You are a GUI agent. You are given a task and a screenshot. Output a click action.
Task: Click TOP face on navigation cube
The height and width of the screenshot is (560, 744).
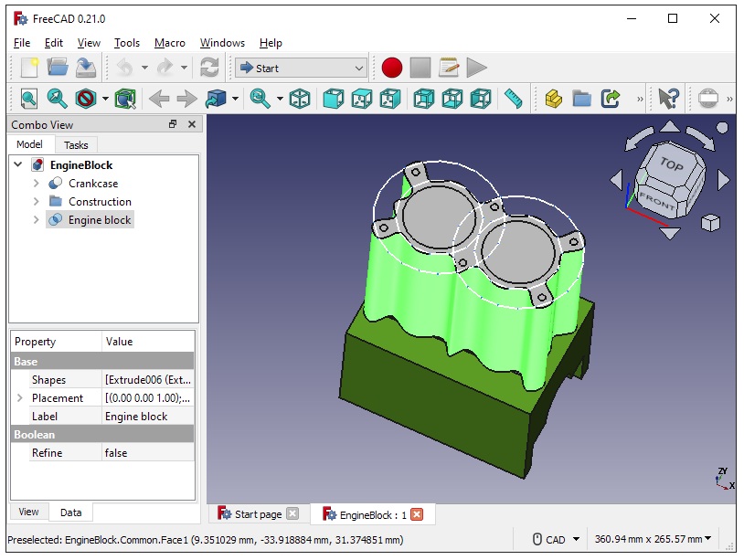click(670, 166)
